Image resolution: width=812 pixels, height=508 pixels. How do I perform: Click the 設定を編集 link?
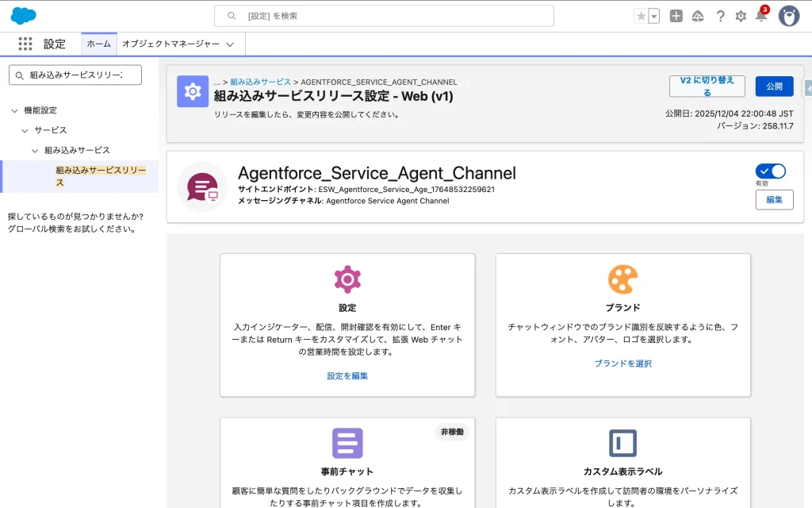(x=347, y=375)
